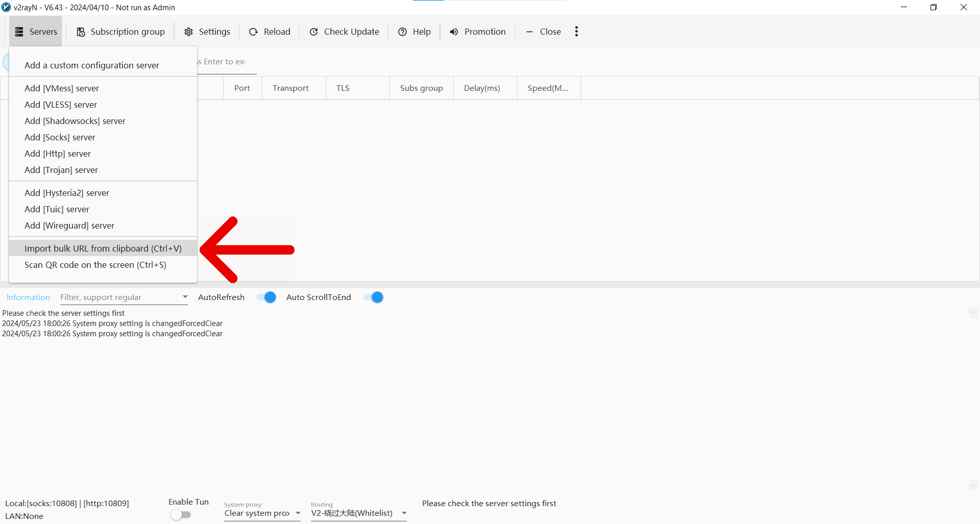Image resolution: width=980 pixels, height=524 pixels.
Task: Click the Close dash icon in toolbar
Action: (x=529, y=32)
